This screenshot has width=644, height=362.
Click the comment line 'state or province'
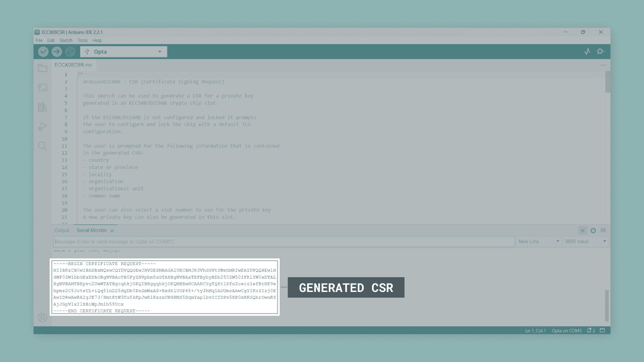tap(110, 167)
